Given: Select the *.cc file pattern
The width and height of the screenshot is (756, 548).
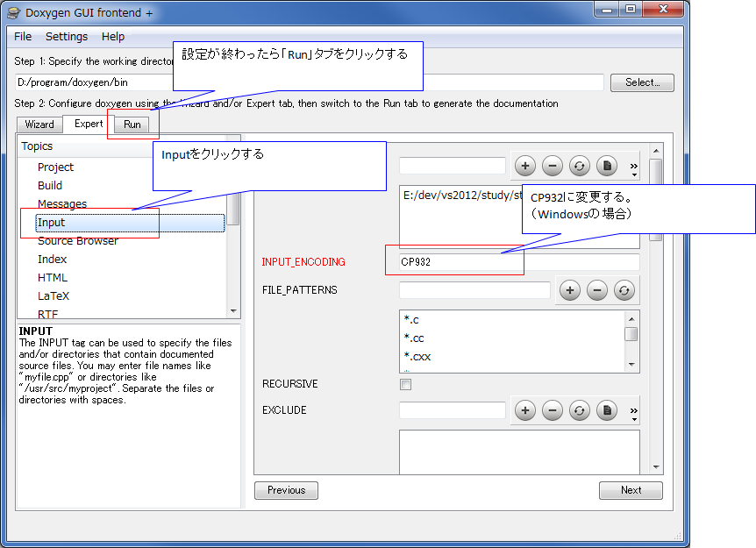Looking at the screenshot, I should [414, 338].
